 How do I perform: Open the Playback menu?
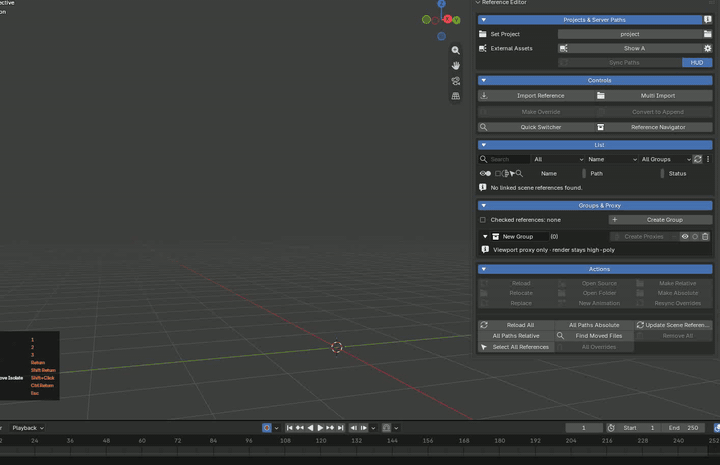tap(28, 428)
